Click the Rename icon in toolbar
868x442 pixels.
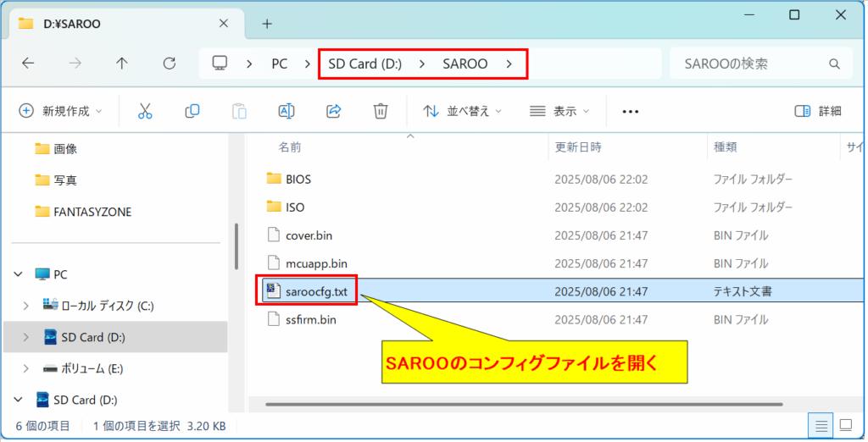click(287, 111)
